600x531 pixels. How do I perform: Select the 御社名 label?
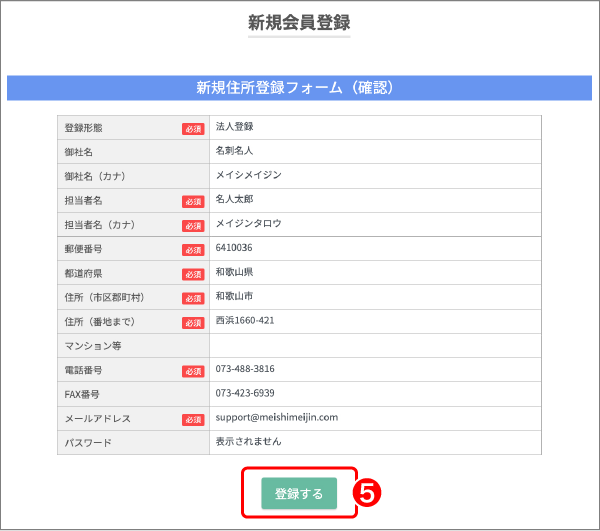pos(78,152)
